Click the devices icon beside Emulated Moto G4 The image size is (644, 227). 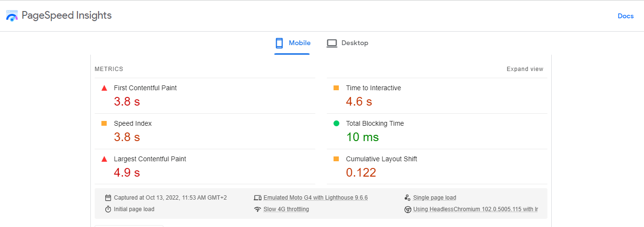click(x=258, y=198)
